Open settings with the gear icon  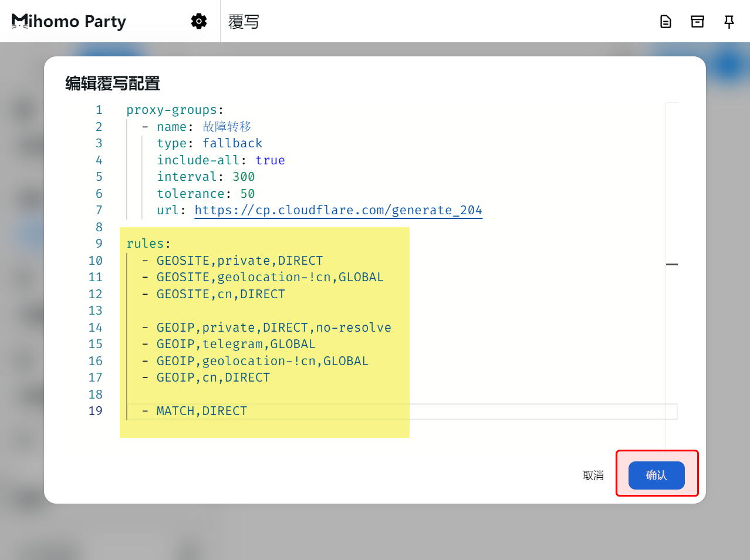click(199, 22)
